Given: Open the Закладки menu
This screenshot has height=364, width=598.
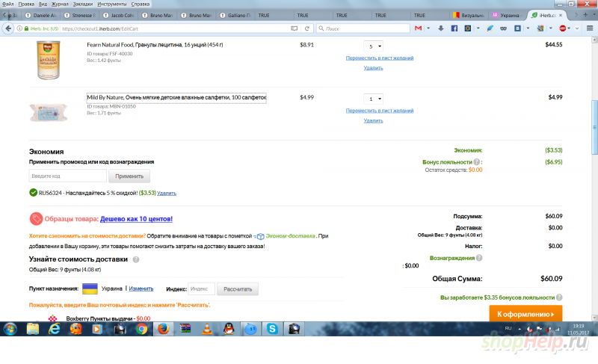Looking at the screenshot, I should pyautogui.click(x=83, y=4).
